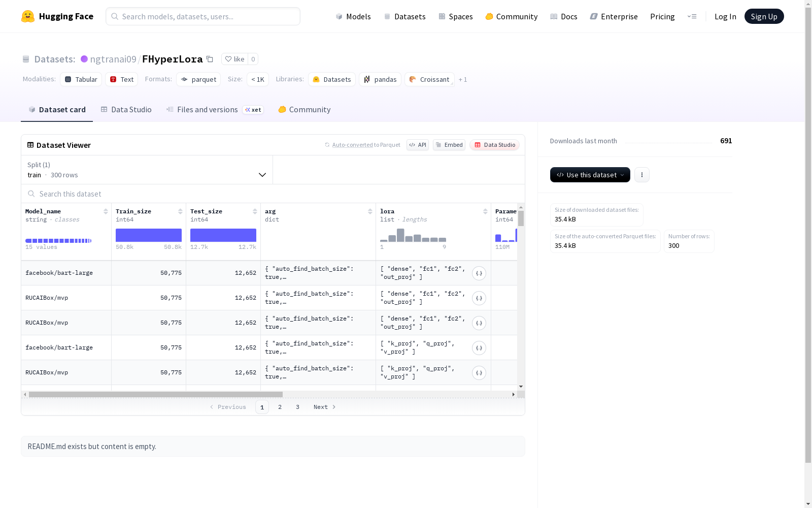Sort by the lora column

pyautogui.click(x=485, y=211)
